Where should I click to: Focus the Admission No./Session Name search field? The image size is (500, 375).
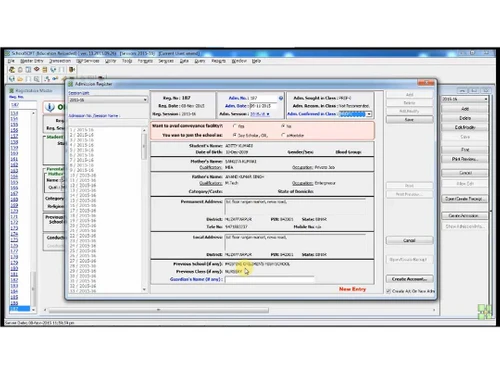108,122
